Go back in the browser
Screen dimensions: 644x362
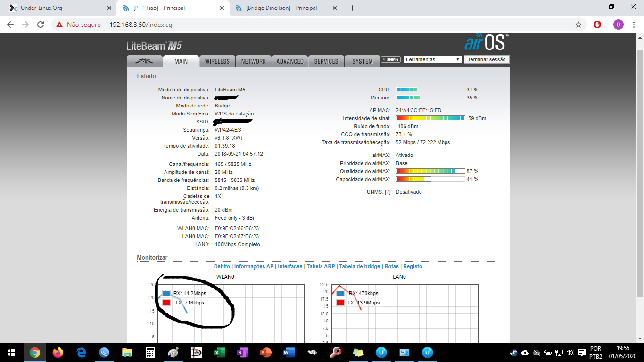10,25
